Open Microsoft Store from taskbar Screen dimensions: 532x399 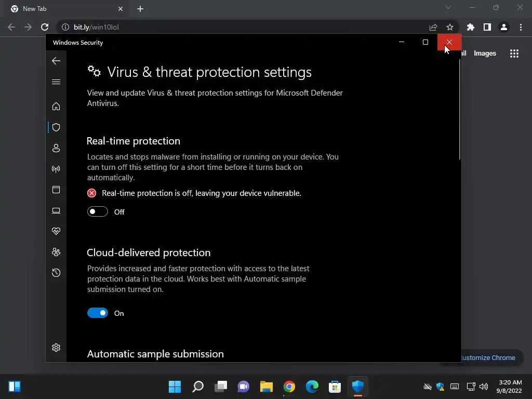[x=335, y=387]
